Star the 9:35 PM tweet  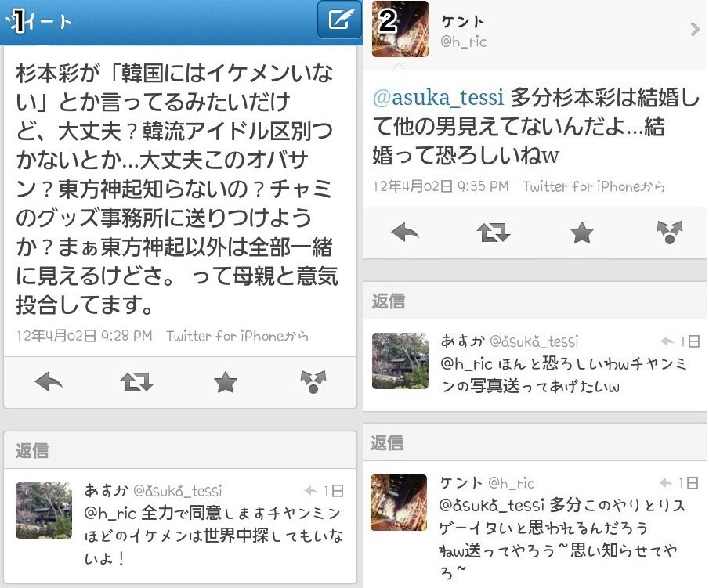(581, 233)
